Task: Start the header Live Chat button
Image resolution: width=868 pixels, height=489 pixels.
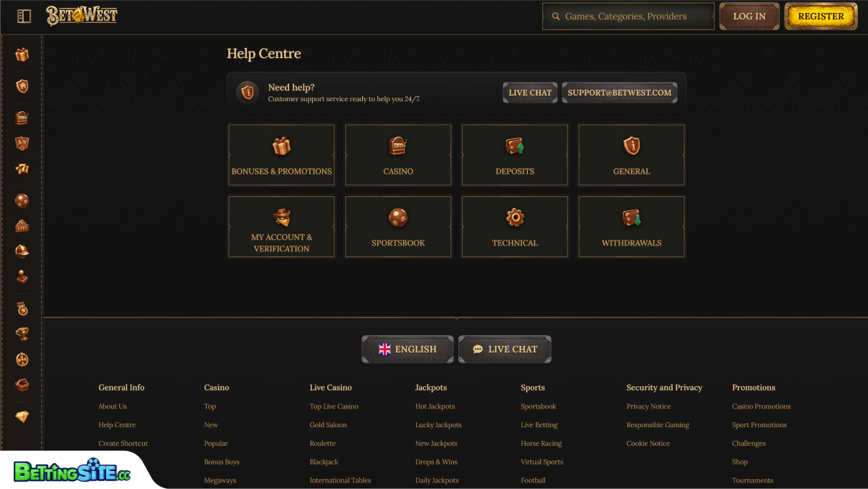Action: pos(530,93)
